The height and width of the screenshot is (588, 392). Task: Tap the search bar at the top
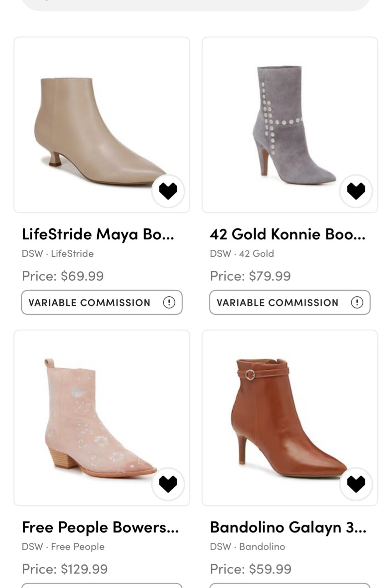click(x=196, y=4)
